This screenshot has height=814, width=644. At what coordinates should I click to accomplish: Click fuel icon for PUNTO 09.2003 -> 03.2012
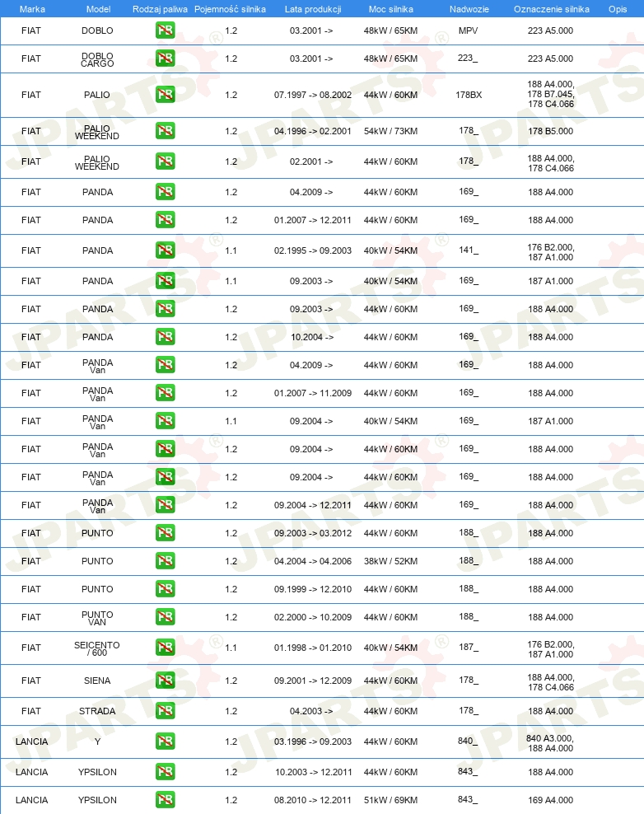click(165, 533)
